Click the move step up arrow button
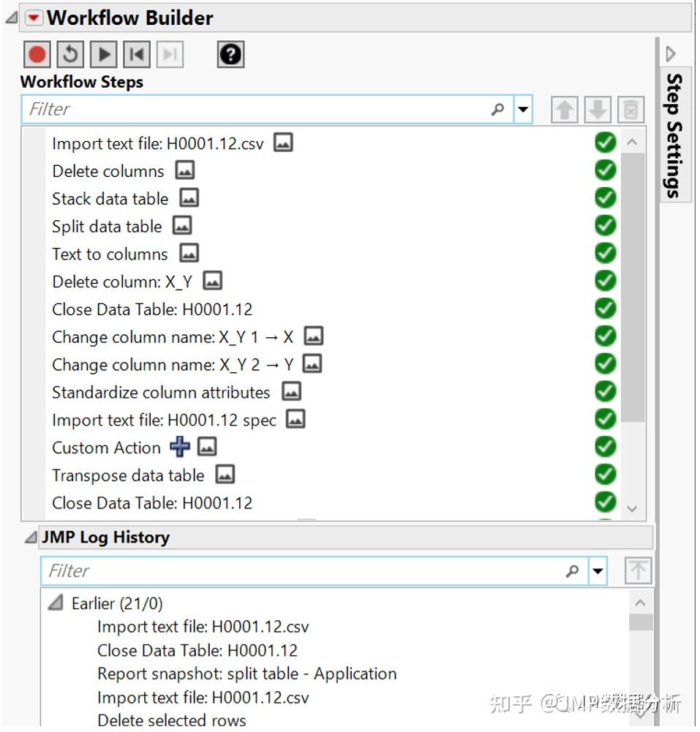Screen dimensions: 700x732 tap(562, 108)
